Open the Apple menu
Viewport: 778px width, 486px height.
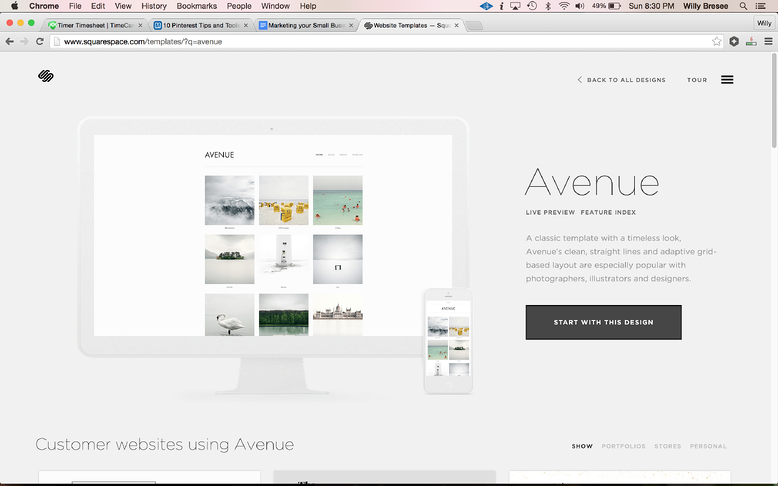click(x=14, y=6)
